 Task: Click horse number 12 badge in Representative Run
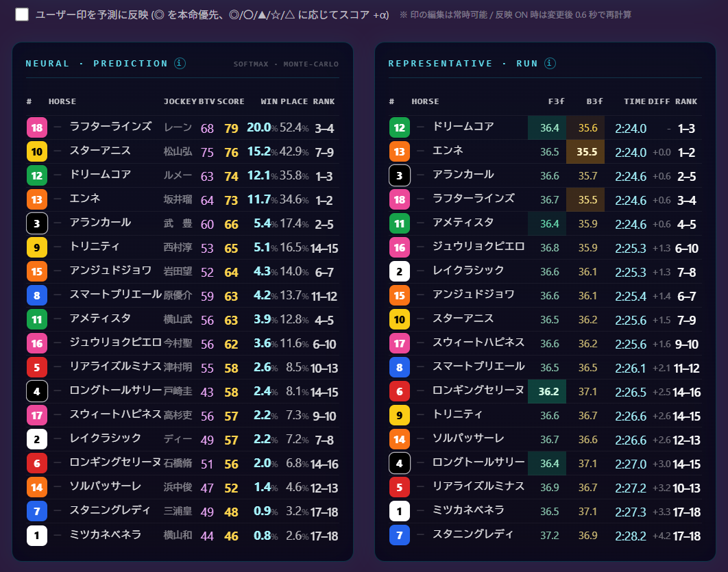coord(399,127)
